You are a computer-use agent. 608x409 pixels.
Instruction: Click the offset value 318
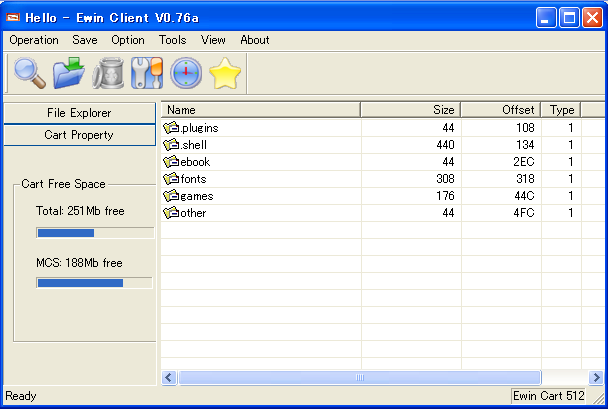click(525, 179)
